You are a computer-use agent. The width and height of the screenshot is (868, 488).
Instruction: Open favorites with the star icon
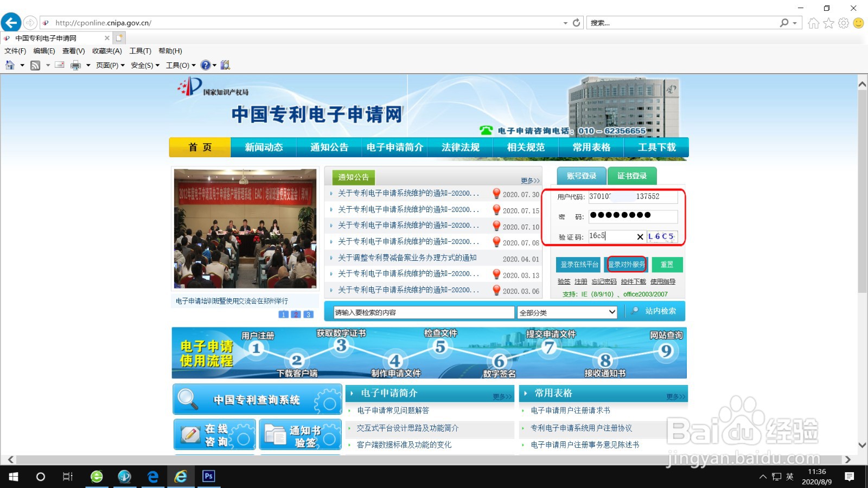coord(828,23)
